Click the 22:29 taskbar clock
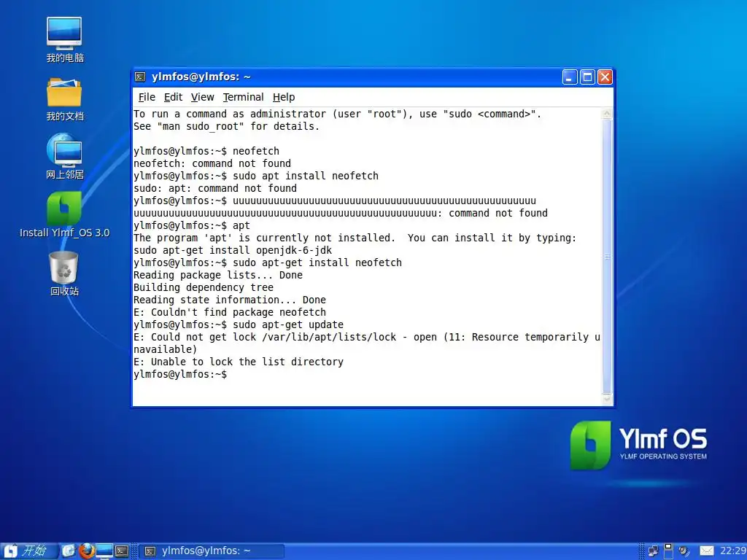 click(x=732, y=551)
